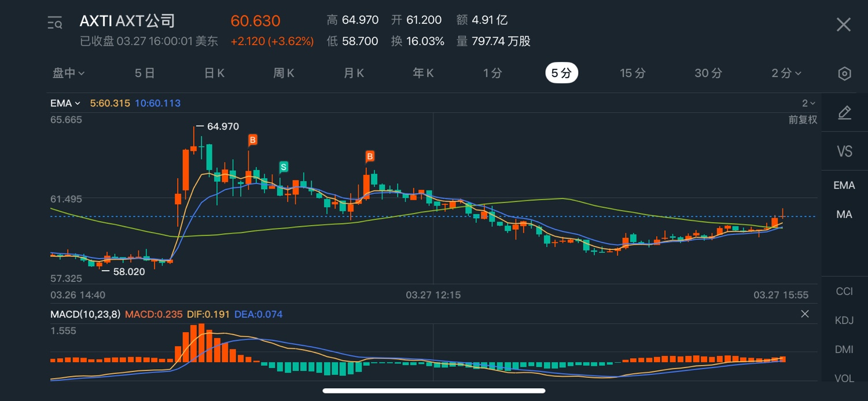The height and width of the screenshot is (401, 868).
Task: Tap the first orange B buy marker
Action: point(253,140)
